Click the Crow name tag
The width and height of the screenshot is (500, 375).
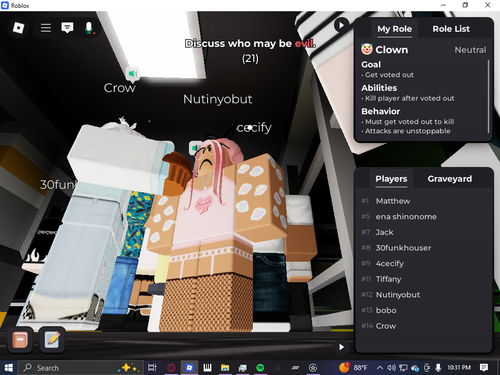click(120, 88)
